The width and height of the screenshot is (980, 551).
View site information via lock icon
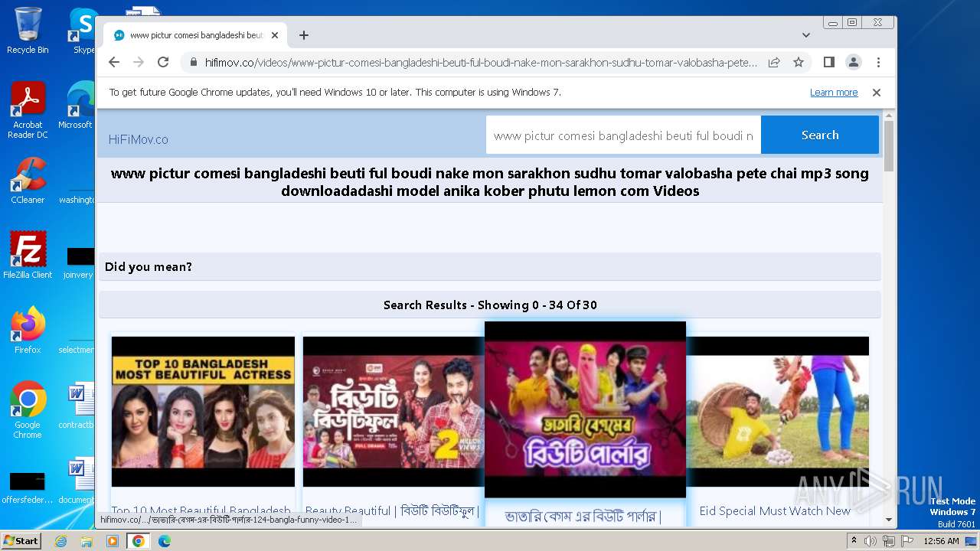point(194,62)
